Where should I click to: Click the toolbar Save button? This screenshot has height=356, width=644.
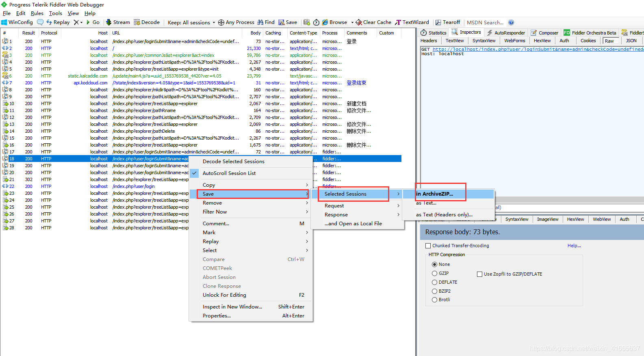click(x=288, y=22)
